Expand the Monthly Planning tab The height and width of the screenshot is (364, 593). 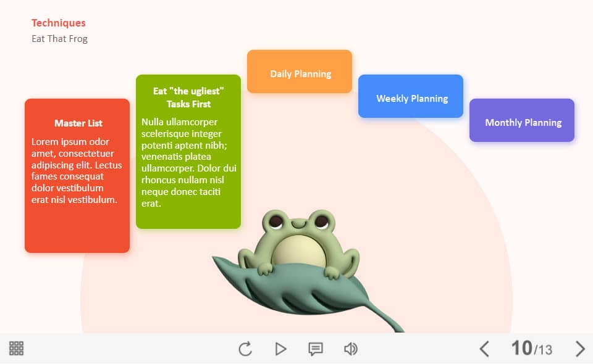(x=522, y=120)
